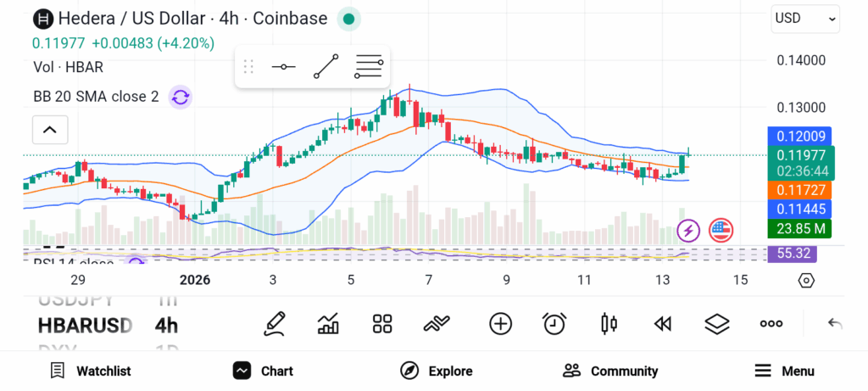The image size is (868, 391).
Task: Click the undo arrow button
Action: (x=835, y=323)
